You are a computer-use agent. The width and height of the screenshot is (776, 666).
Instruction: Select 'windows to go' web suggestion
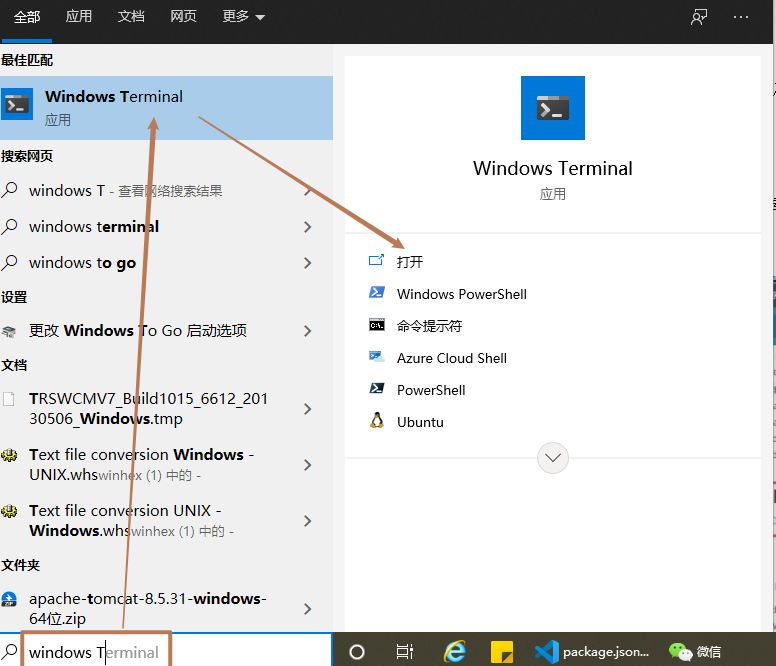coord(82,263)
